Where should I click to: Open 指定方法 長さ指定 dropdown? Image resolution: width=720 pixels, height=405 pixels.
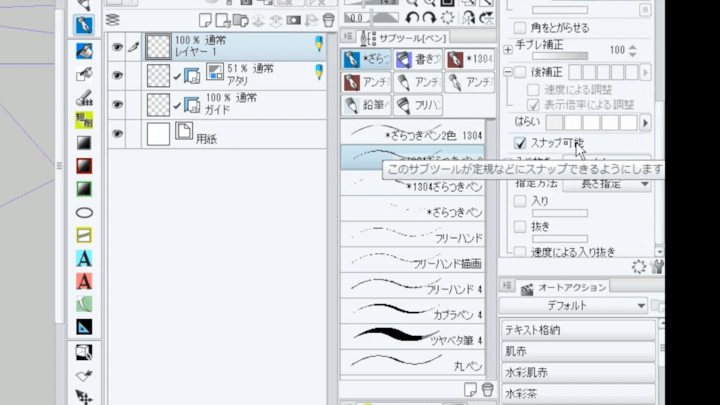click(x=607, y=184)
